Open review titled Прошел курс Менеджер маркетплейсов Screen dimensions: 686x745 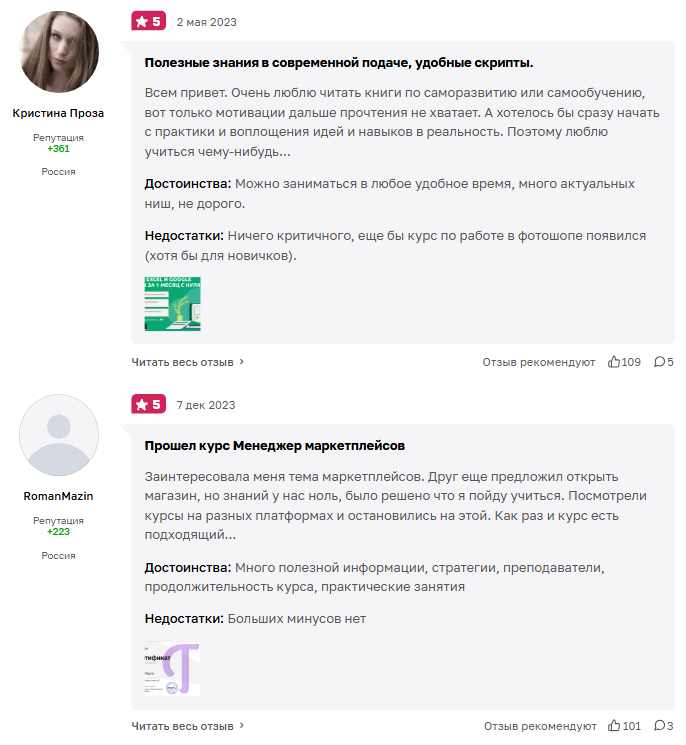coord(275,445)
